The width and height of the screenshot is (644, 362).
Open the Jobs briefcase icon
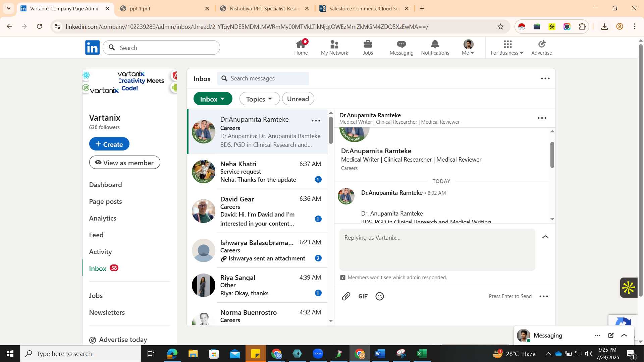tap(368, 47)
